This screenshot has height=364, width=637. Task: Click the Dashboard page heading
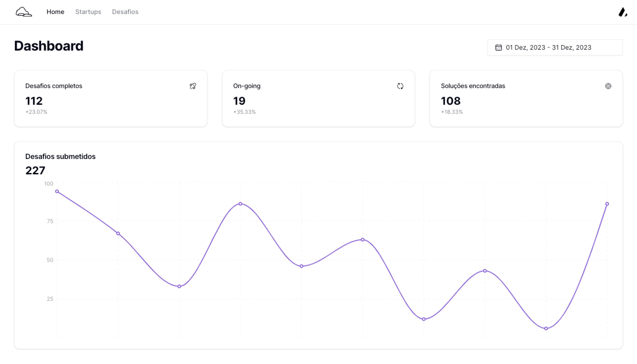(49, 46)
